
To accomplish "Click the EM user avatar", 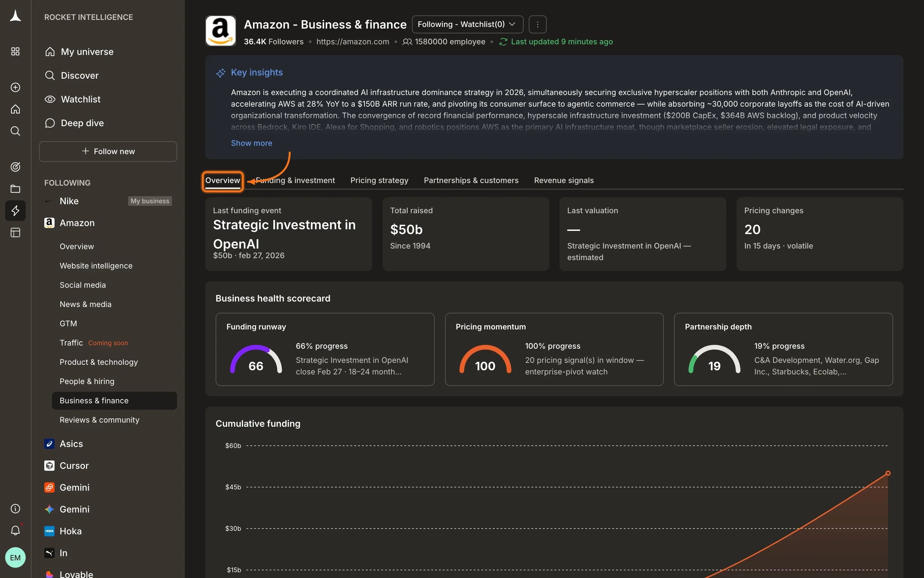I will [15, 557].
